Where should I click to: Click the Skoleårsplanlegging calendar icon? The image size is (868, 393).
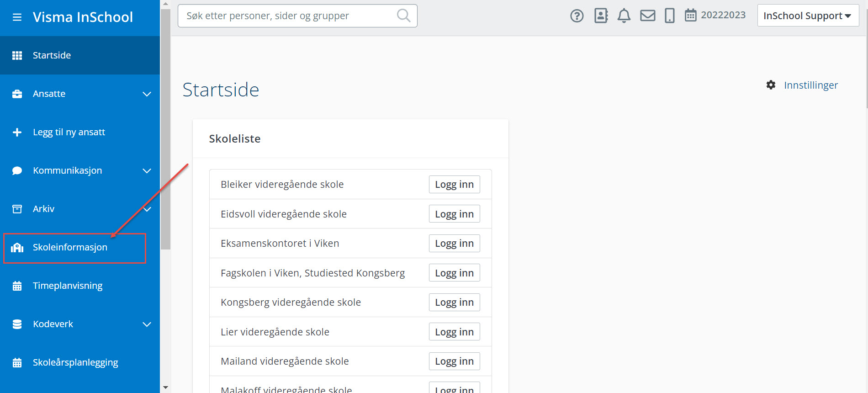click(x=17, y=362)
